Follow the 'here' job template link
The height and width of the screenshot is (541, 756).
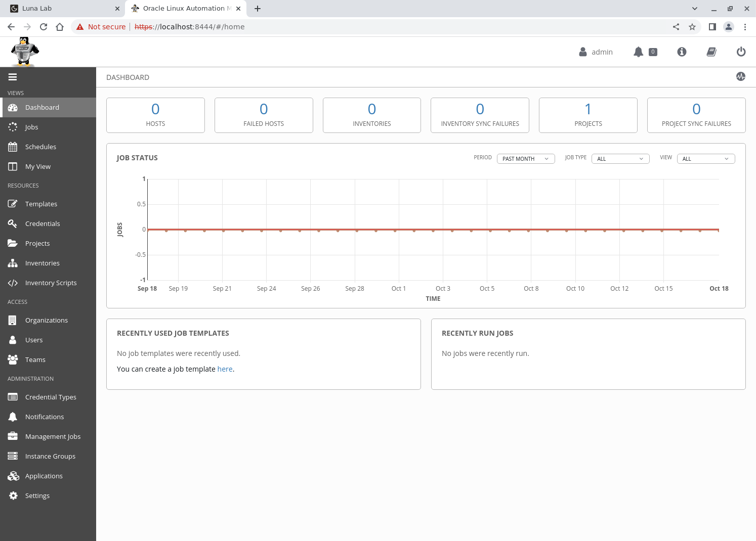click(x=225, y=369)
